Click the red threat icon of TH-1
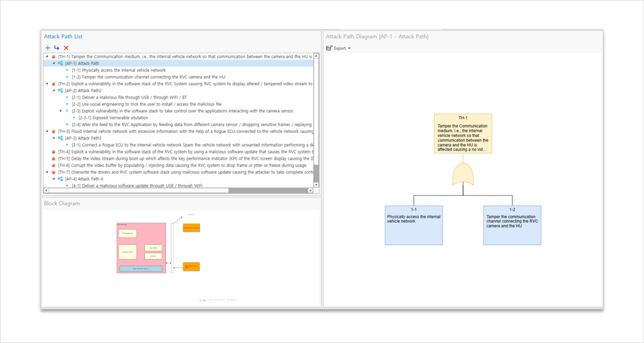Screen dimensions: 644x343 pyautogui.click(x=53, y=57)
